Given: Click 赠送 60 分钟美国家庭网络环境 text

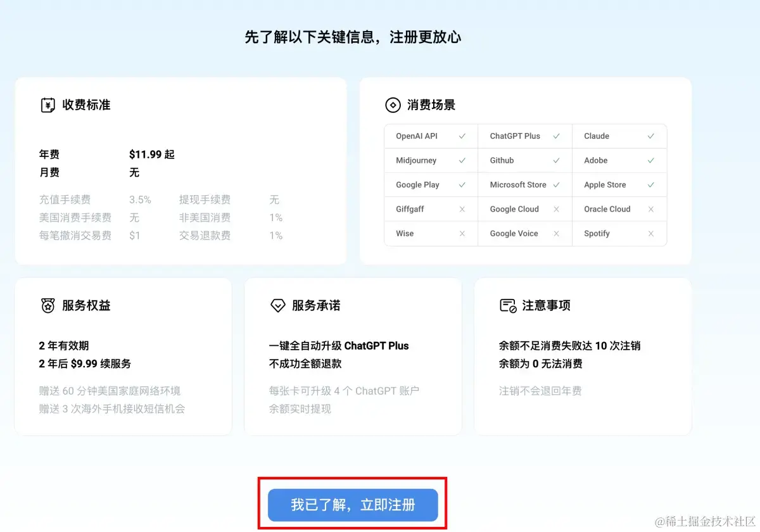Looking at the screenshot, I should coord(110,391).
